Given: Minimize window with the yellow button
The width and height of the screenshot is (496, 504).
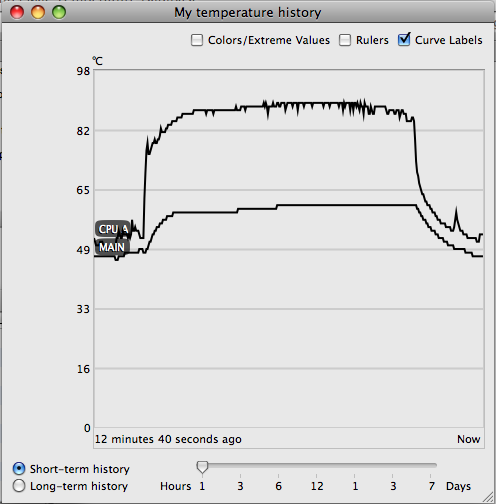Looking at the screenshot, I should pos(38,12).
